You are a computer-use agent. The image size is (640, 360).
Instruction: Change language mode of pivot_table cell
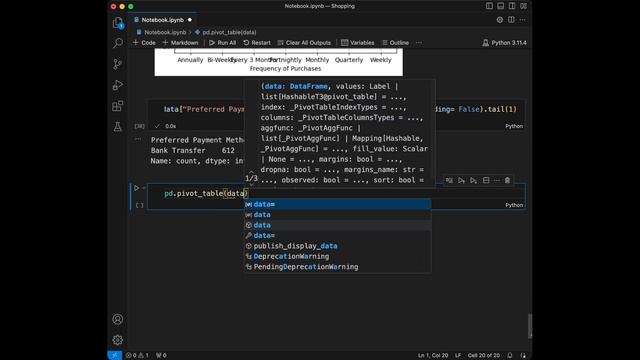(514, 205)
